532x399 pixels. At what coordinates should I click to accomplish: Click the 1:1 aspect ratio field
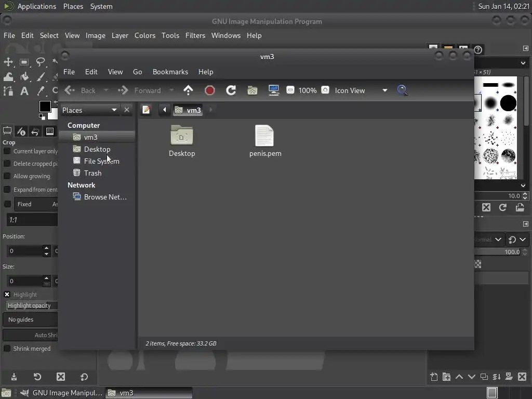click(32, 220)
